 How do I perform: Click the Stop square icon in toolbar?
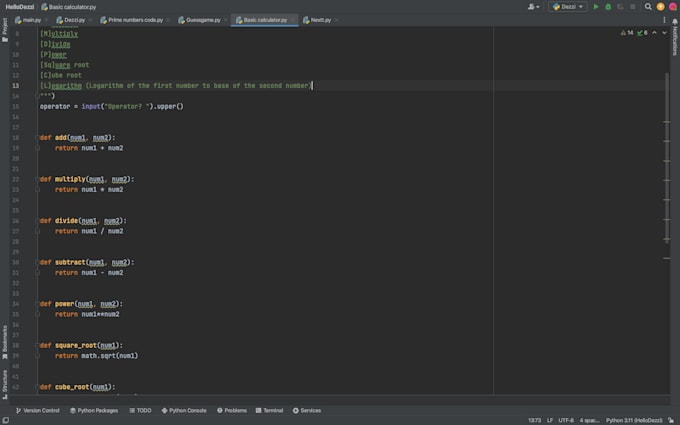(x=632, y=7)
